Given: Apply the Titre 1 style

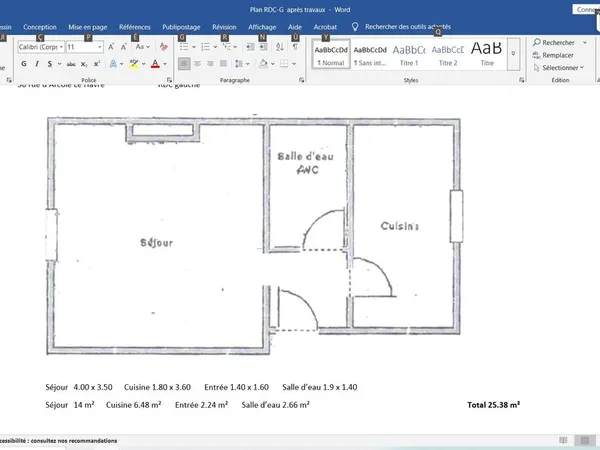Looking at the screenshot, I should tap(409, 54).
